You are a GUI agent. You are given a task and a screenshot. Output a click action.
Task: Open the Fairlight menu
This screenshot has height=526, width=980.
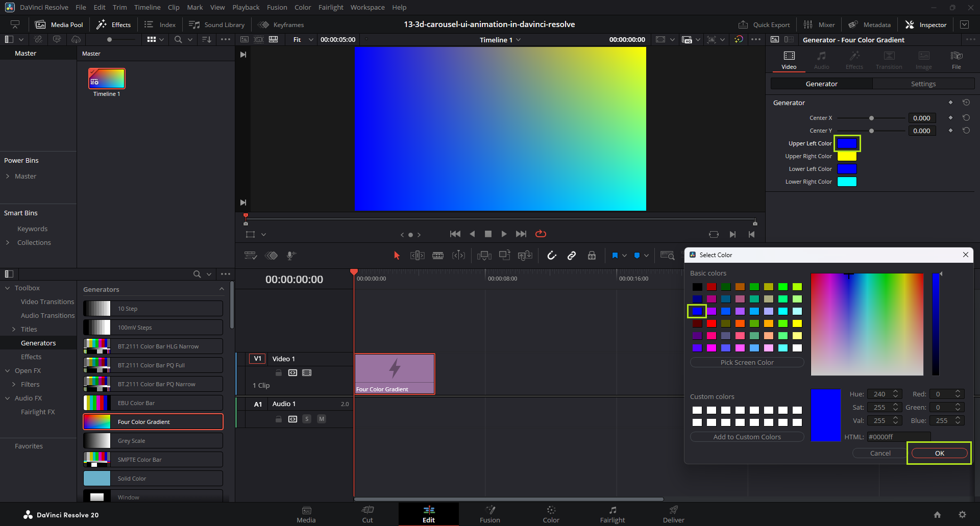click(x=331, y=7)
